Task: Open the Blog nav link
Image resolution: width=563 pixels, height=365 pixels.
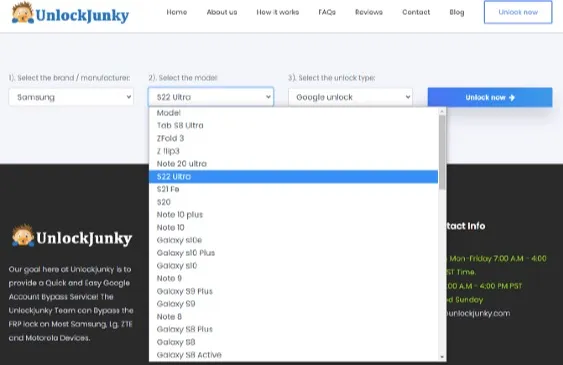Action: click(x=457, y=12)
